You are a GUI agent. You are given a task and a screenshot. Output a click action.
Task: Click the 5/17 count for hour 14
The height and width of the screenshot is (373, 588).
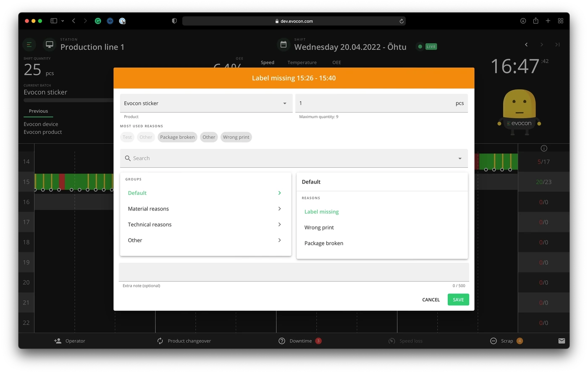543,162
